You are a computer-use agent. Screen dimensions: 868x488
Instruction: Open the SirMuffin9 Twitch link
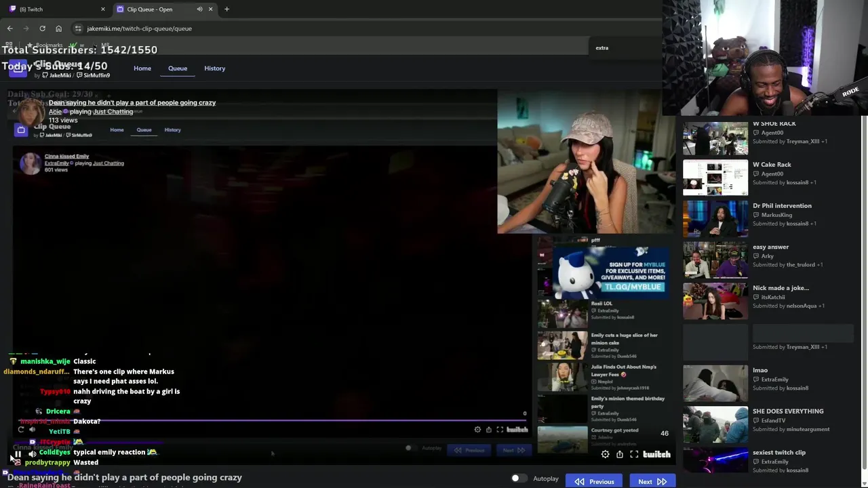coord(93,75)
